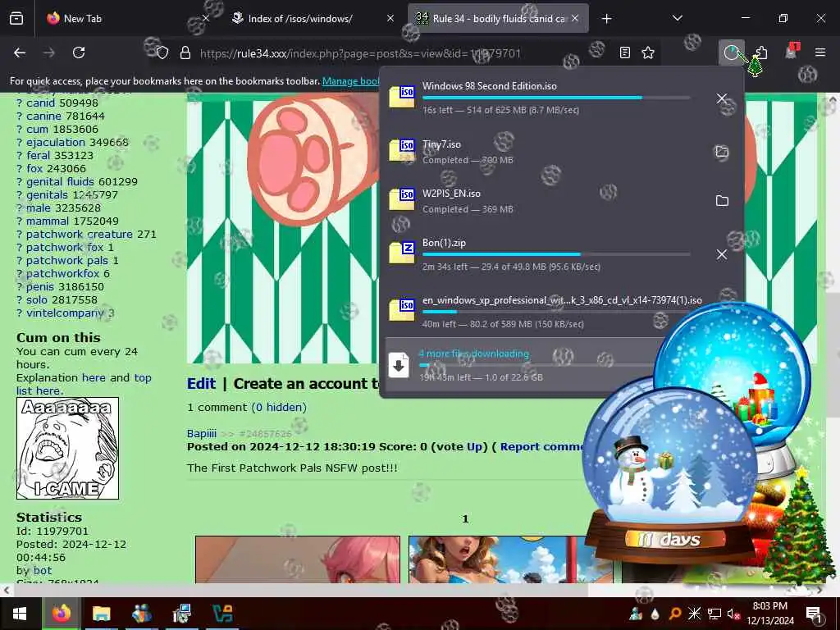Open the bell icon with red badge
This screenshot has width=840, height=630.
pyautogui.click(x=791, y=52)
